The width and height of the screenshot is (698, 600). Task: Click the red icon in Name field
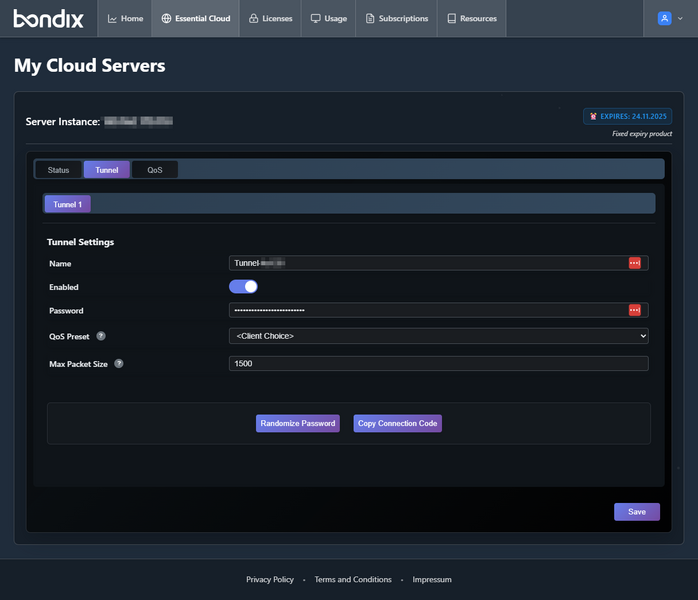(634, 263)
